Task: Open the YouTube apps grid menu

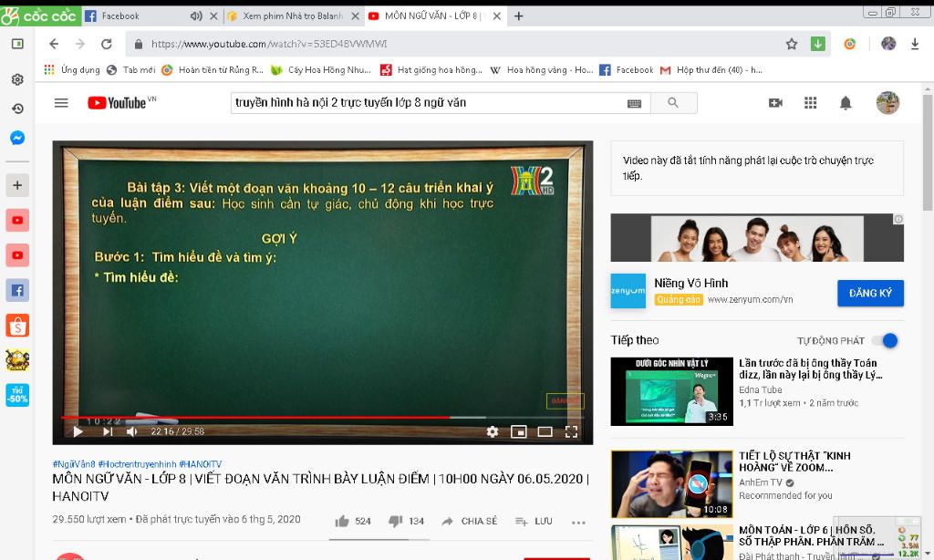Action: pyautogui.click(x=810, y=102)
